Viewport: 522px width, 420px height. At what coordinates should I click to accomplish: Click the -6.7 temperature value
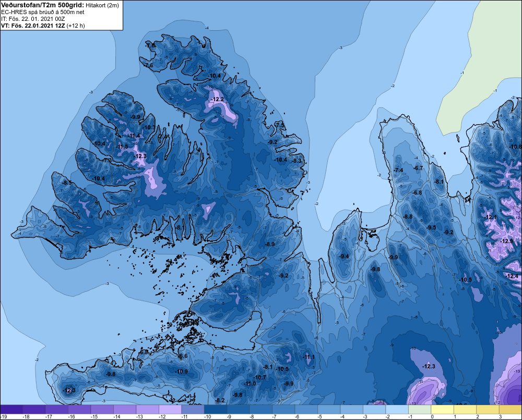click(418, 168)
